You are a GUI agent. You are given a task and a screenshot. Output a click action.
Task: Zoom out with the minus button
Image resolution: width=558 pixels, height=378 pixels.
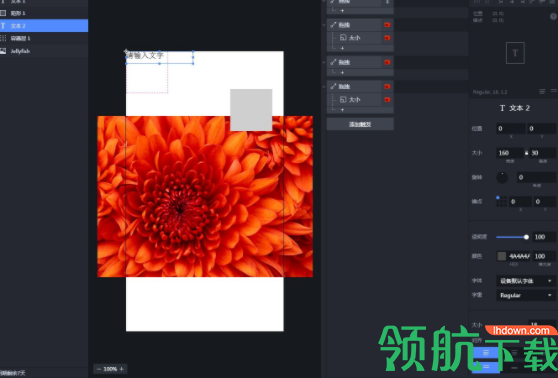(99, 369)
